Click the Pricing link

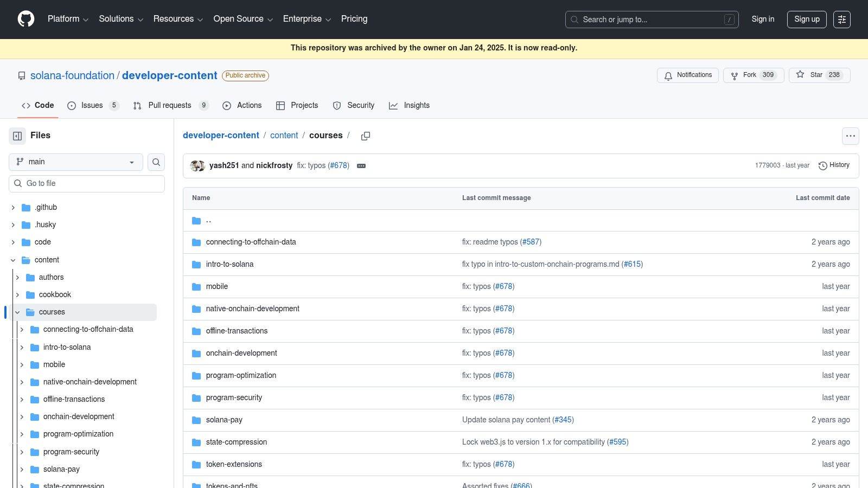[x=354, y=19]
